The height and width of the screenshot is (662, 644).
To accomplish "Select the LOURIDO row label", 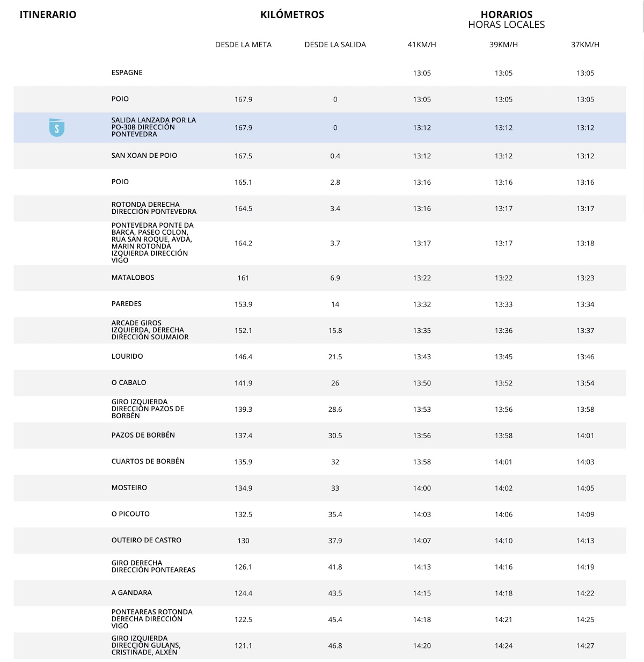I will click(127, 357).
